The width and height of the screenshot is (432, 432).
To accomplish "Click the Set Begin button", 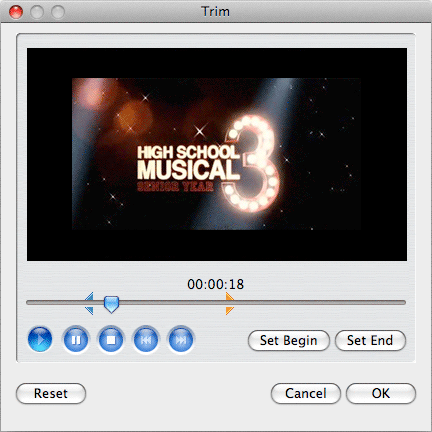I will pyautogui.click(x=289, y=340).
